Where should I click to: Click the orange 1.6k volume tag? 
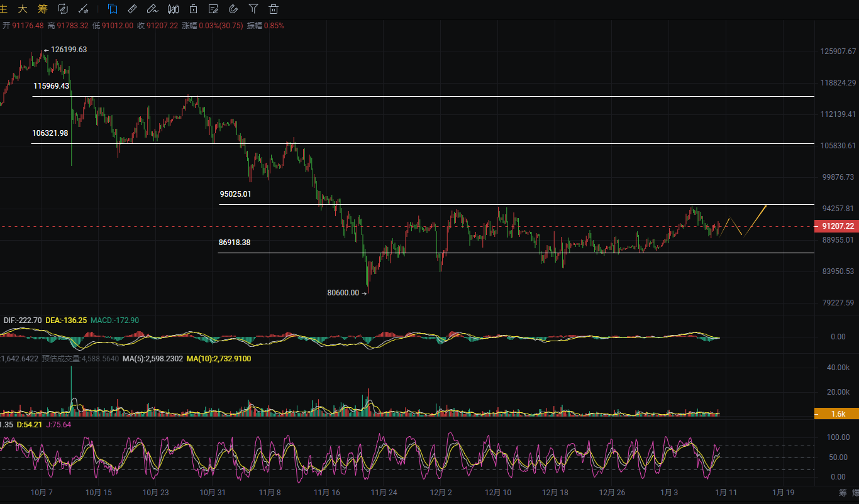click(836, 414)
